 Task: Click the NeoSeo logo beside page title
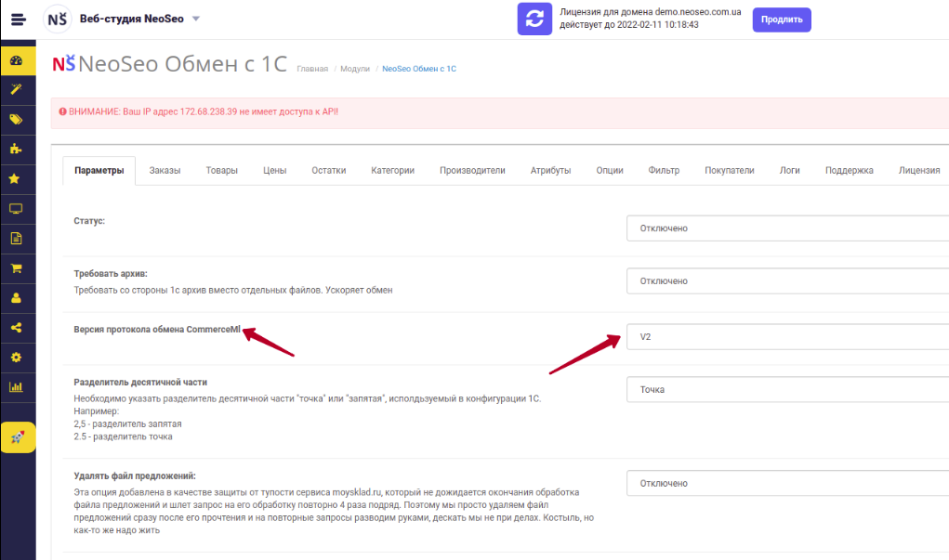coord(63,63)
